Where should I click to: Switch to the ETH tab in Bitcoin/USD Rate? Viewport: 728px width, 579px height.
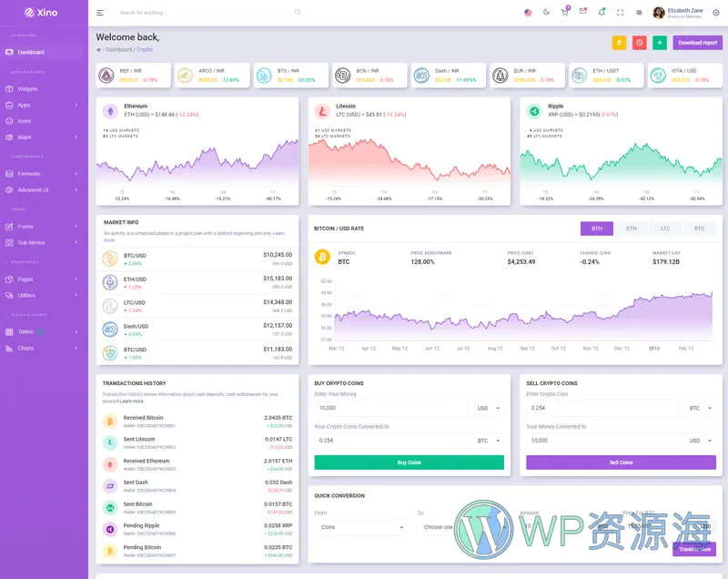[631, 229]
